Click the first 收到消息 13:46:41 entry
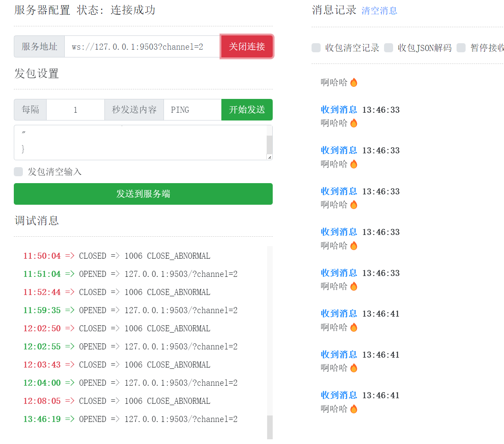Screen dimensions: 504x444 point(360,314)
